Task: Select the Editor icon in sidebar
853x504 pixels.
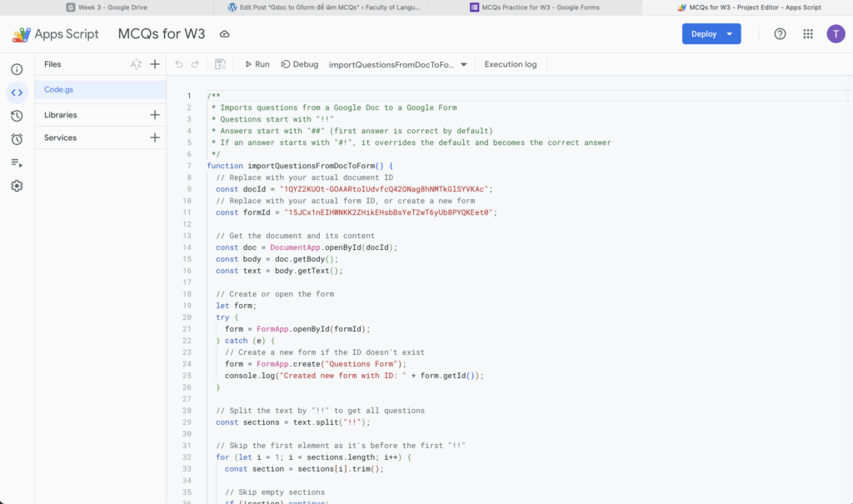Action: (x=17, y=92)
